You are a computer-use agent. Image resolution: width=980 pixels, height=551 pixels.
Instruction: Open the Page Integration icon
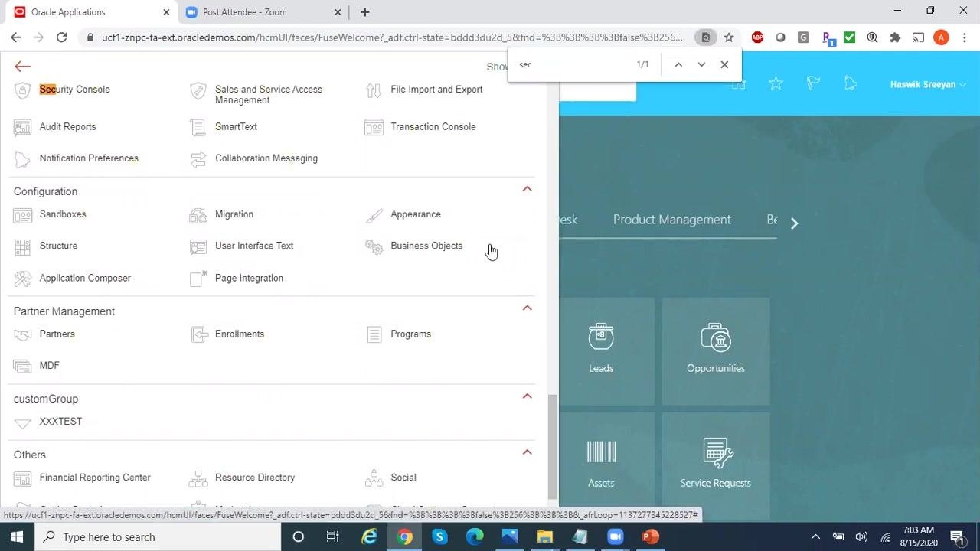point(198,279)
